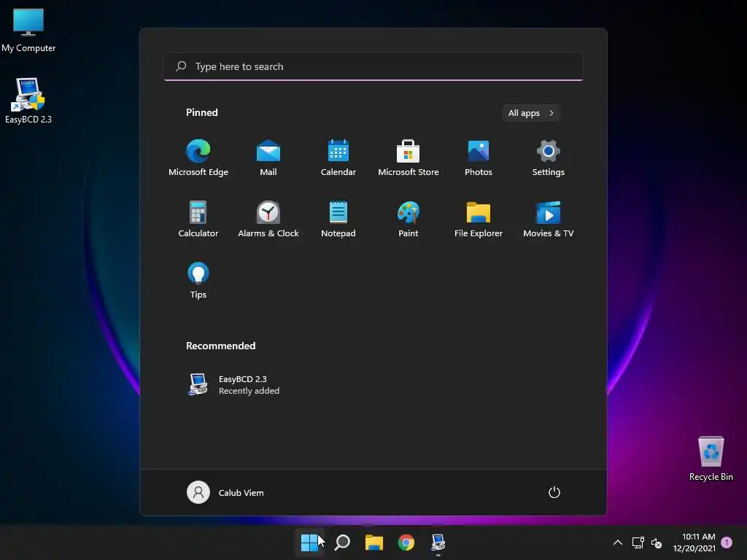
Task: Click the Start button on taskbar
Action: pyautogui.click(x=309, y=542)
